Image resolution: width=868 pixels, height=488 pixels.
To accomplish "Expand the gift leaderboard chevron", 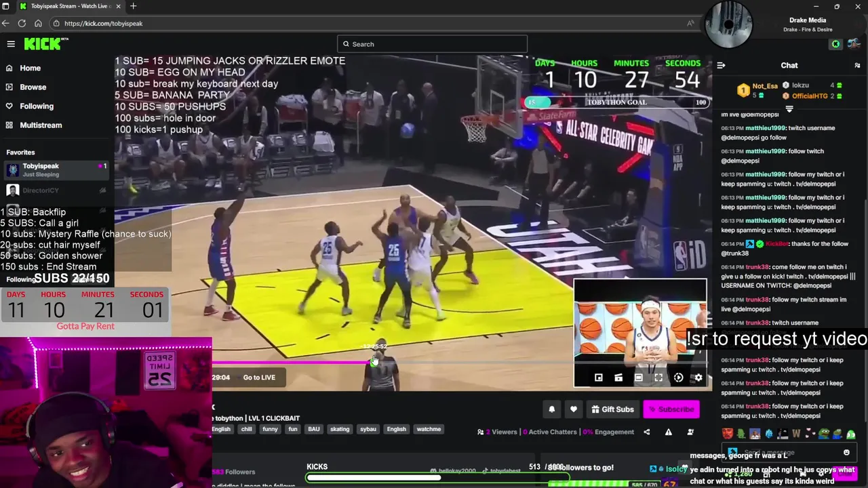I will 789,108.
